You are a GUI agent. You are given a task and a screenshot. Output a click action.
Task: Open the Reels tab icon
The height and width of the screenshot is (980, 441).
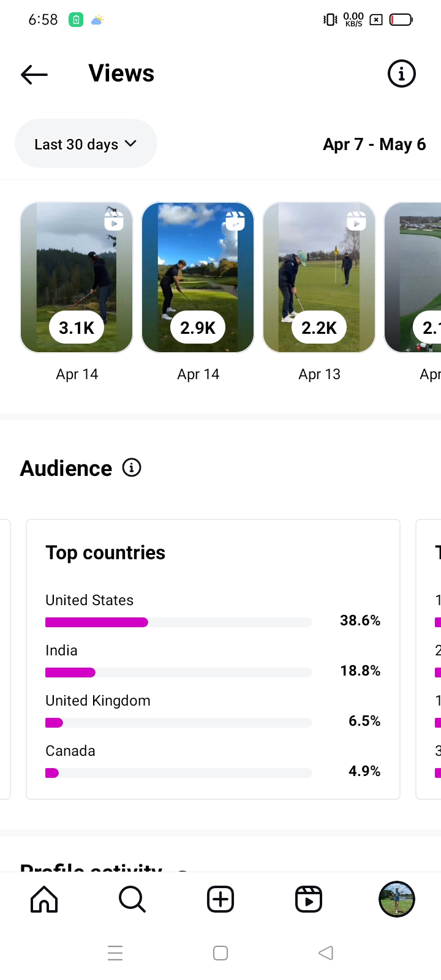tap(309, 899)
